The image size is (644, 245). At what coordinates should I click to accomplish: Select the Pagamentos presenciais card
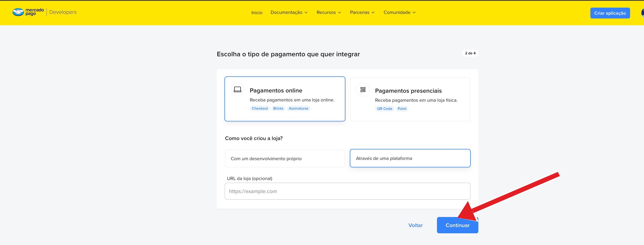pyautogui.click(x=410, y=99)
